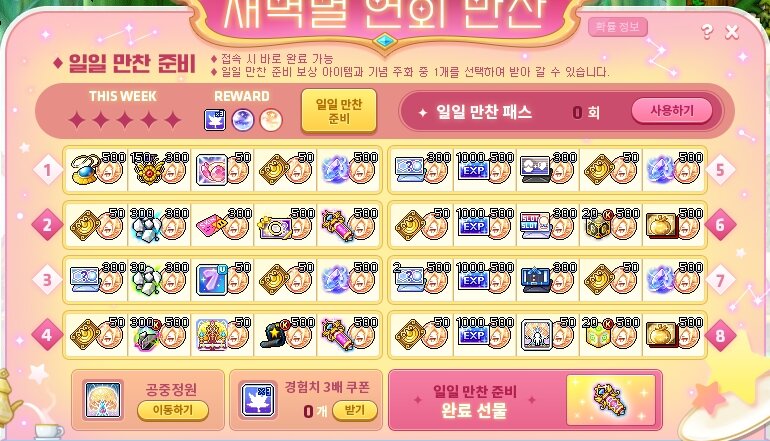This screenshot has width=770, height=441.
Task: Pick the pink ticket reward in row 2
Action: [211, 225]
